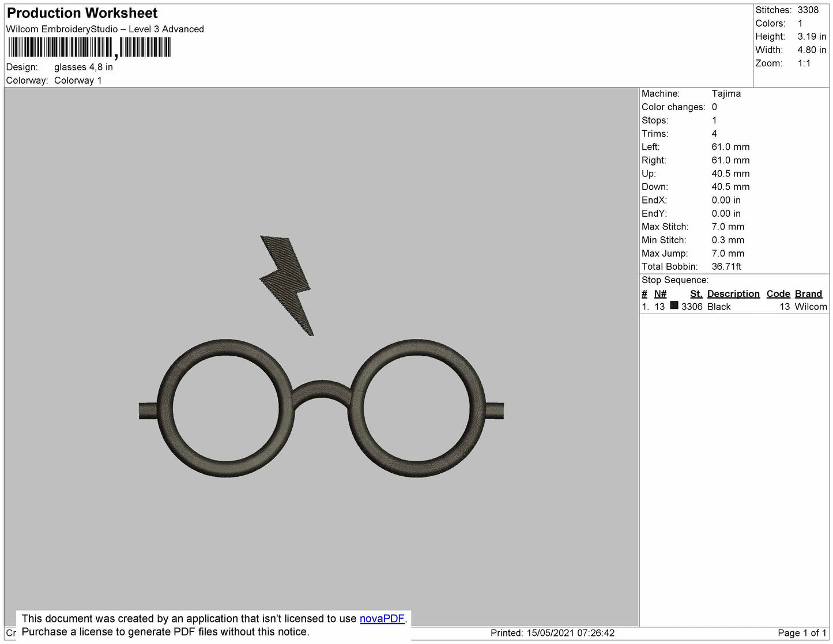Click the 'Colorway 1' value
The image size is (833, 644).
[78, 80]
